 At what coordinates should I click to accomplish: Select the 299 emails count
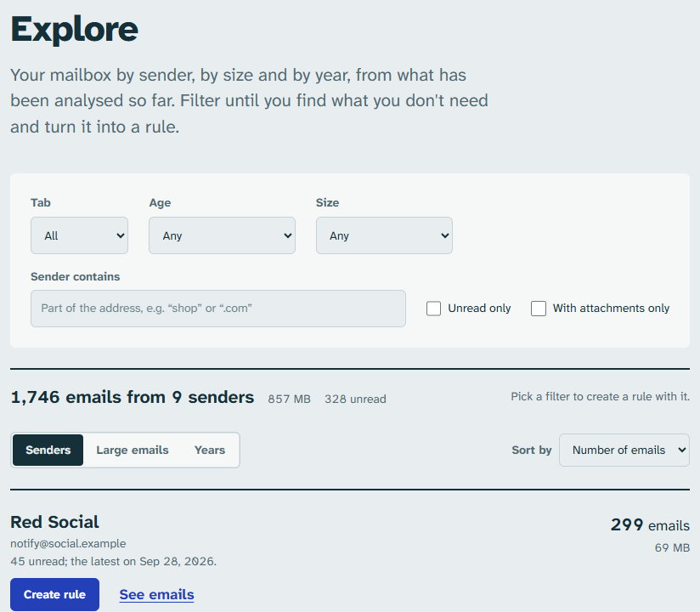pos(650,525)
